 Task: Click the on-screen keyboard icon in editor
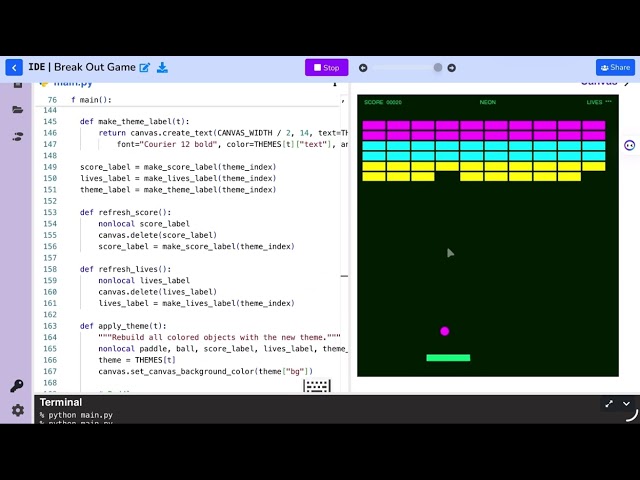317,386
